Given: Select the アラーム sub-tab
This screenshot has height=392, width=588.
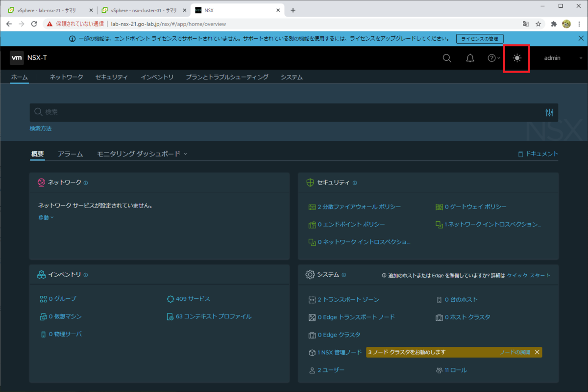Looking at the screenshot, I should (70, 154).
